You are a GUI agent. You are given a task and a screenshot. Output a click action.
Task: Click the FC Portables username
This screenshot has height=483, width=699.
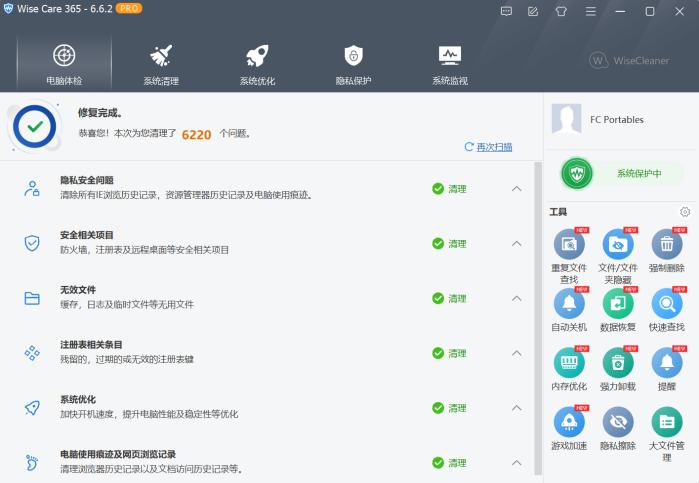coord(617,120)
